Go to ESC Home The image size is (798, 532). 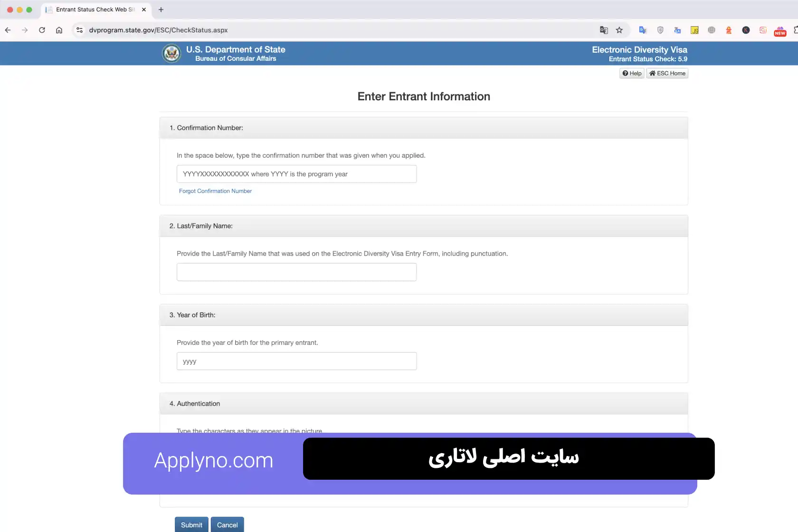[x=667, y=73]
